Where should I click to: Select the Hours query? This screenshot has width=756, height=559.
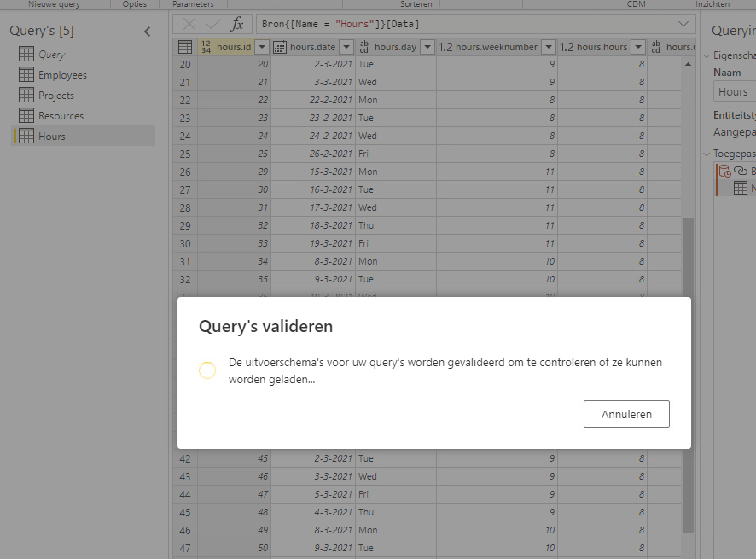coord(83,136)
